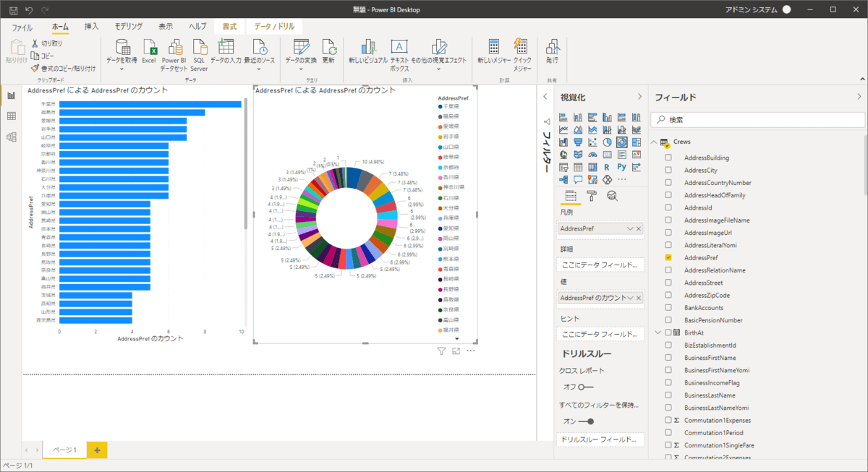Toggle すべてのフィルターを保持 slider off
868x472 pixels.
coord(586,421)
